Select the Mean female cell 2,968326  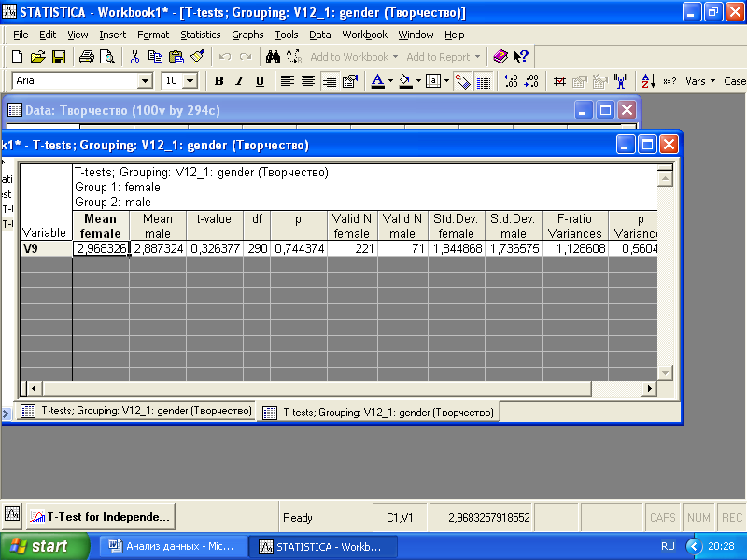pyautogui.click(x=101, y=248)
